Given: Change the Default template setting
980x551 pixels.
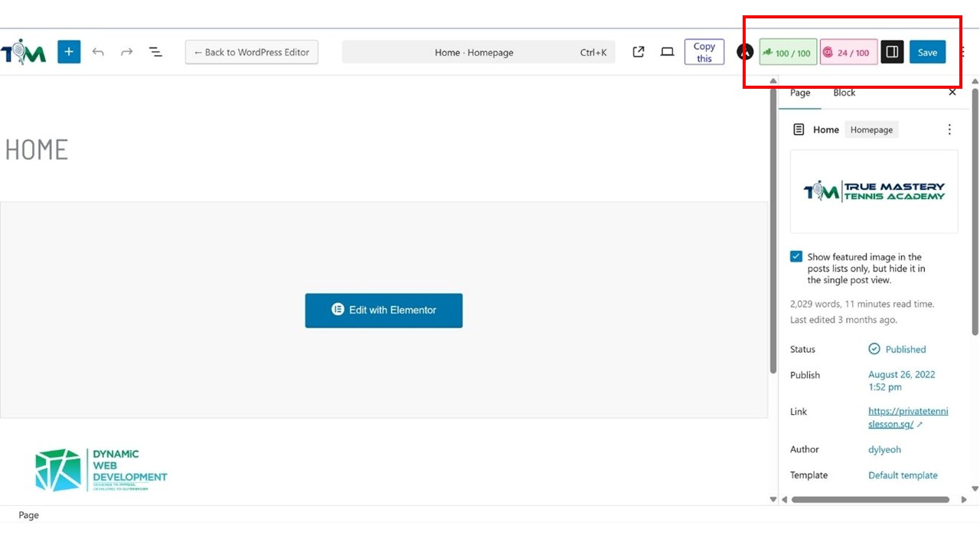Looking at the screenshot, I should [903, 475].
